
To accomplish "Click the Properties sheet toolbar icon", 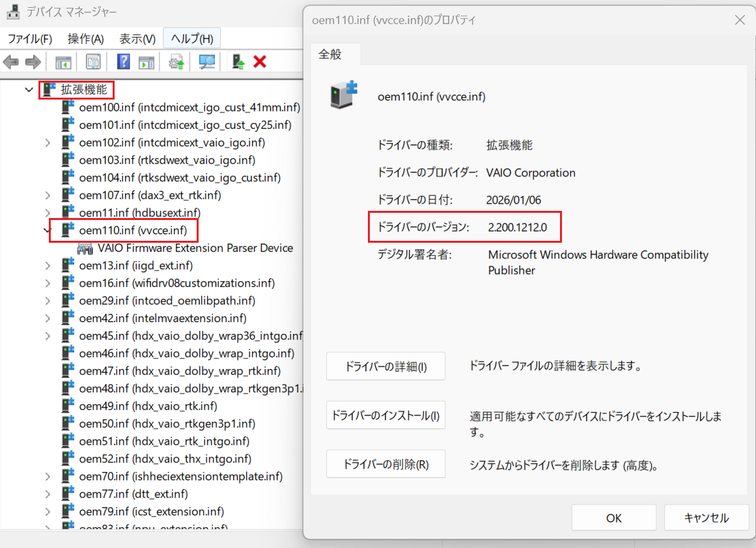I will tap(93, 62).
